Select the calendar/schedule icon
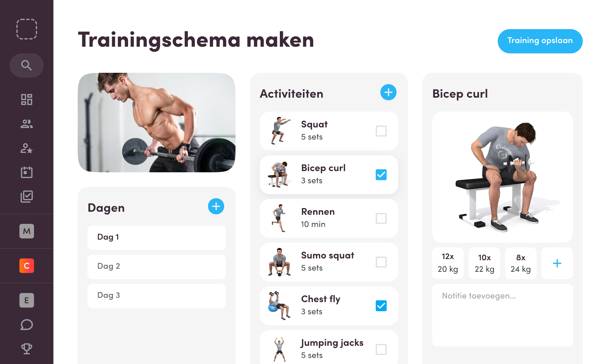Screen dimensions: 607x364 point(26,173)
